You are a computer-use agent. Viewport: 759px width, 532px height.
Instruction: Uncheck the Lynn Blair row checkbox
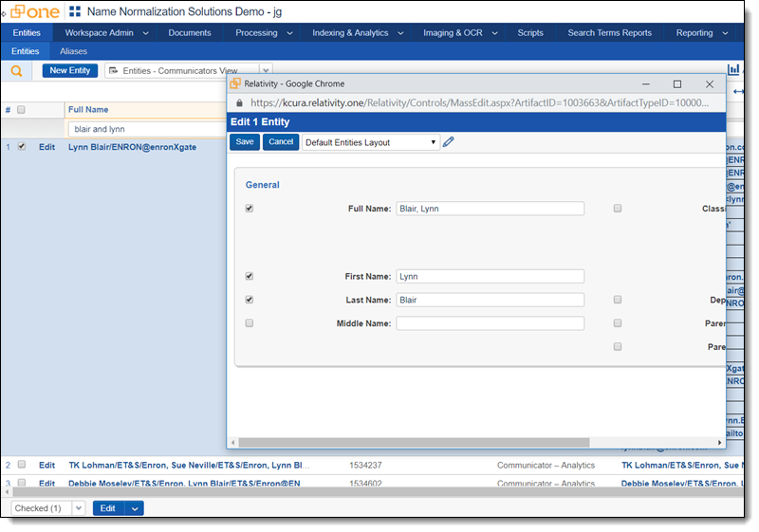point(22,147)
